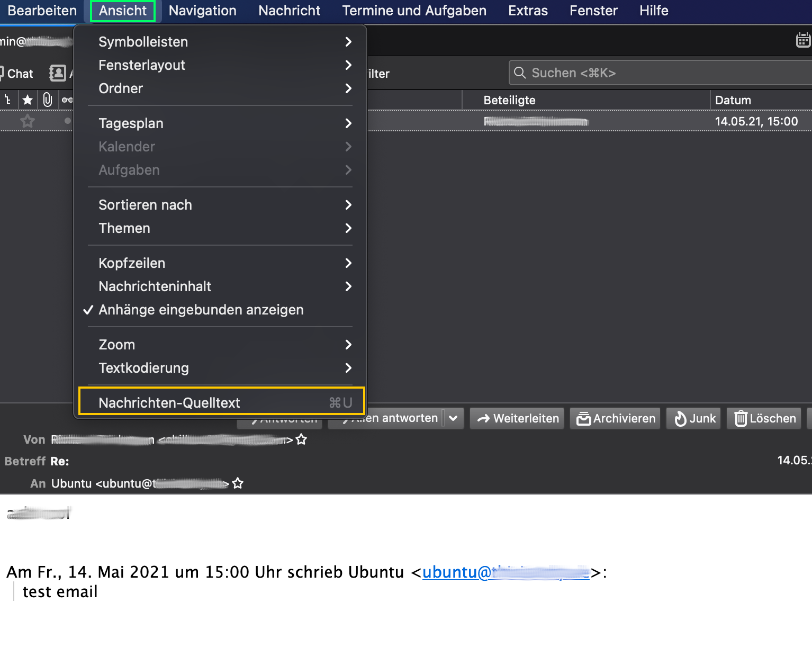Click the Löschen button
Image resolution: width=812 pixels, height=665 pixels.
pyautogui.click(x=764, y=418)
